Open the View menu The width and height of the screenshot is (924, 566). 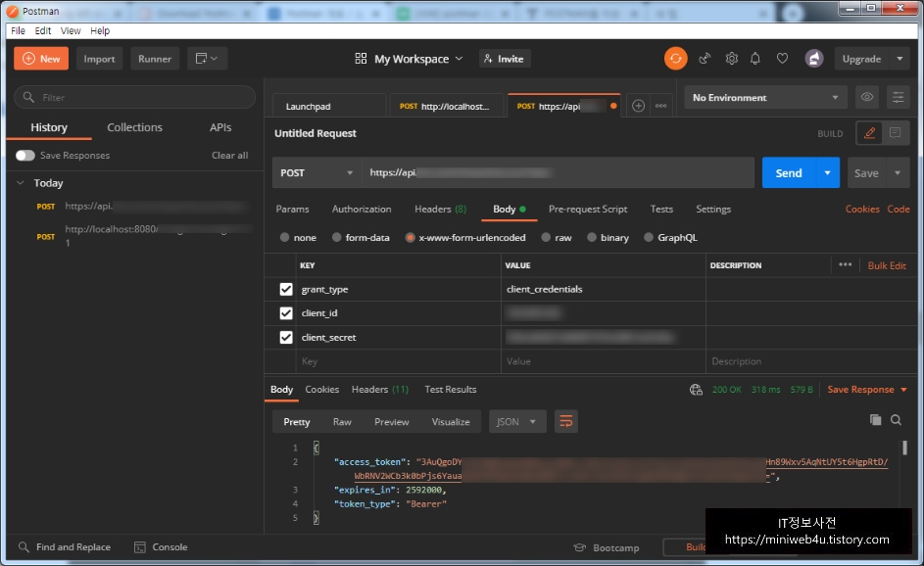point(71,30)
